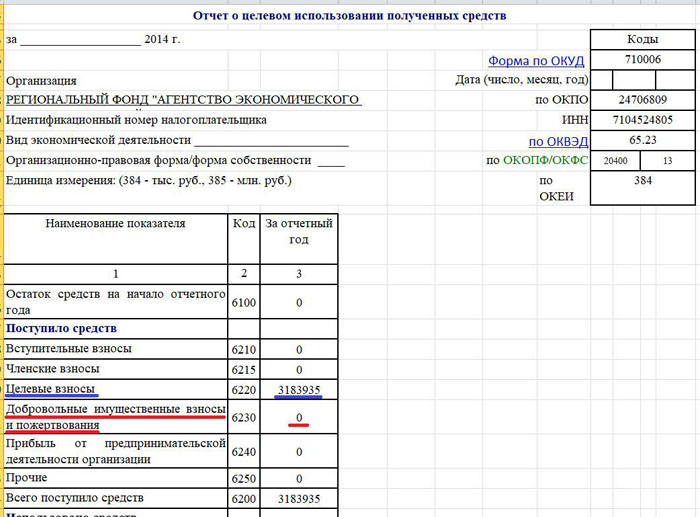This screenshot has width=700, height=517.
Task: Select the code cell 6230
Action: click(244, 418)
